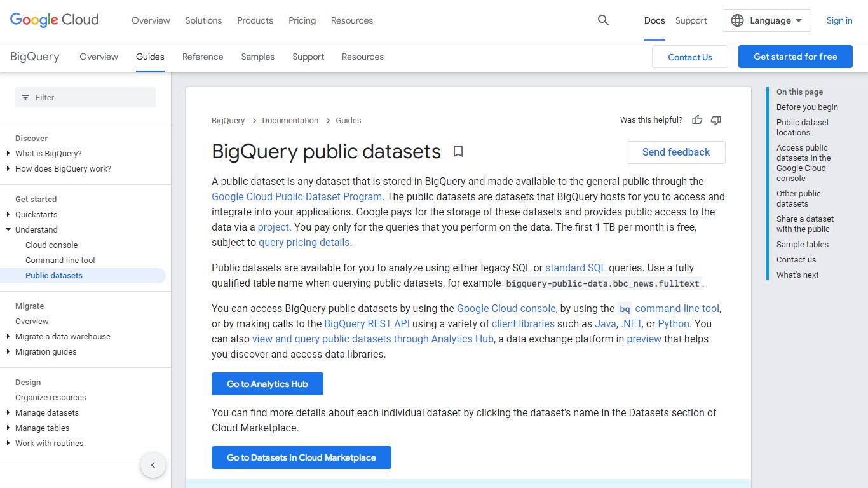This screenshot has width=868, height=488.
Task: Switch to the Docs tab
Action: pos(654,20)
